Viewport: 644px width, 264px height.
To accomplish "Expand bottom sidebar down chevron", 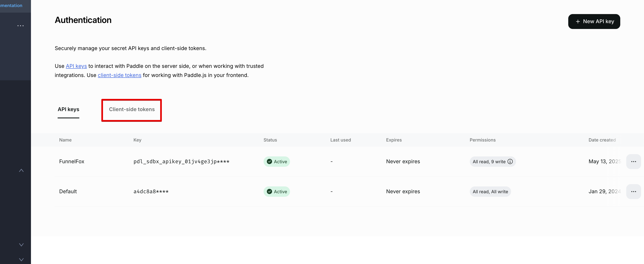I will 21,259.
